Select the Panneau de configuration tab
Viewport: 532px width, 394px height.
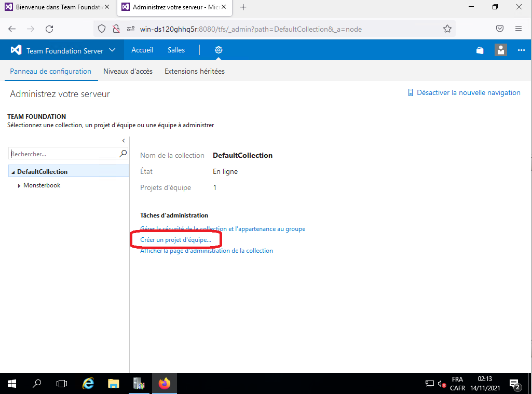(50, 71)
